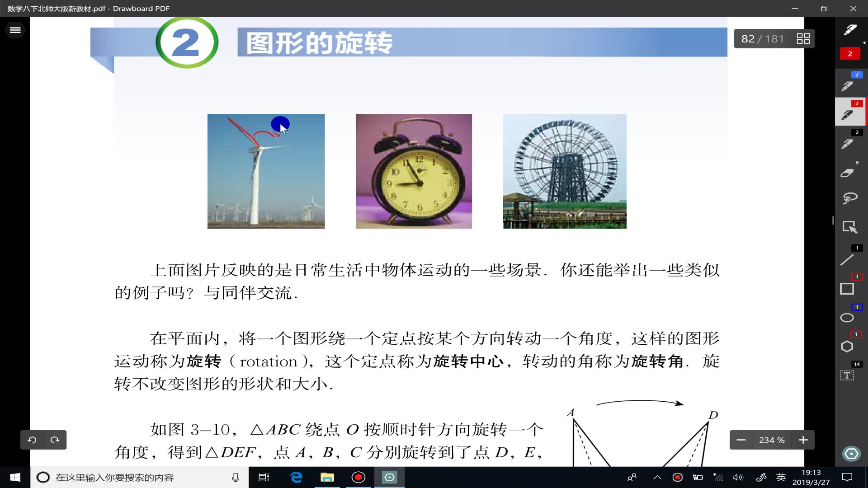Zoom out with the minus button
868x488 pixels.
(741, 440)
